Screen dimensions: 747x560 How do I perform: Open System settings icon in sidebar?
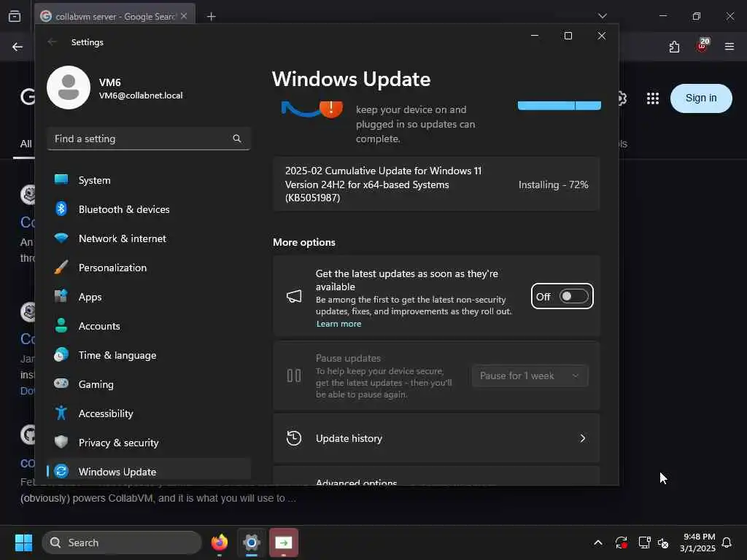(x=61, y=179)
